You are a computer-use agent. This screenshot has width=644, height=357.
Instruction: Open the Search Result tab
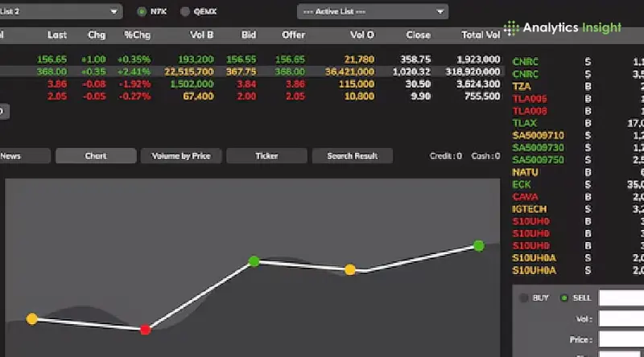[x=353, y=156]
